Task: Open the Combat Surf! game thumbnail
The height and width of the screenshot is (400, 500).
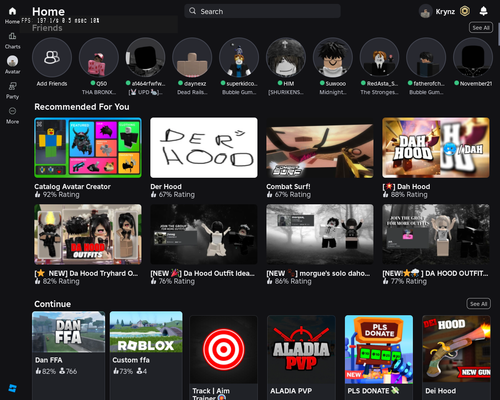Action: [x=320, y=147]
